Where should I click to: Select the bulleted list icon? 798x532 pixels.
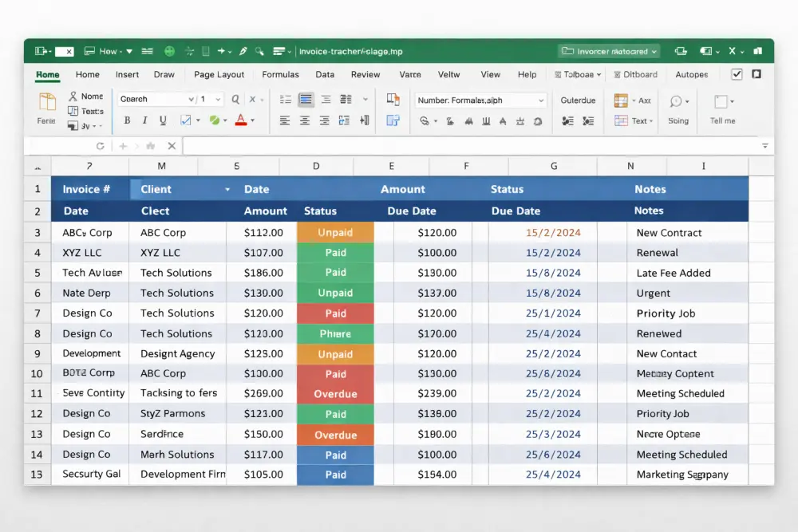286,99
